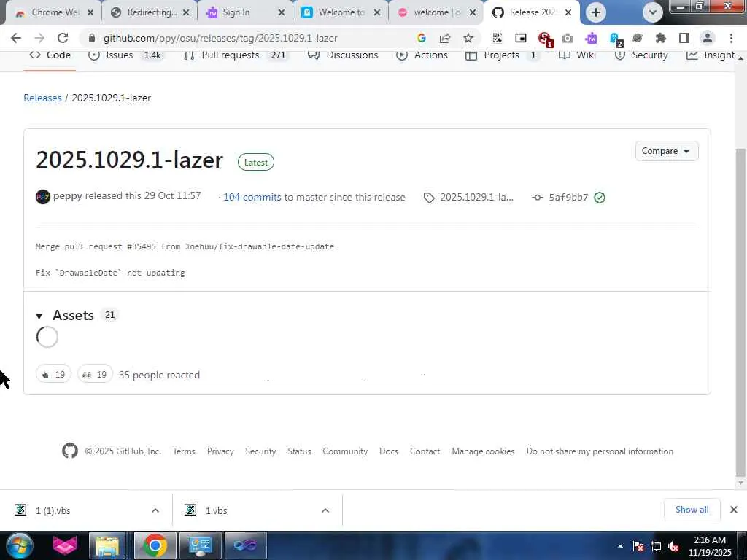Open the blue extension with badge 2
Screen dimensions: 747x560
click(616, 39)
